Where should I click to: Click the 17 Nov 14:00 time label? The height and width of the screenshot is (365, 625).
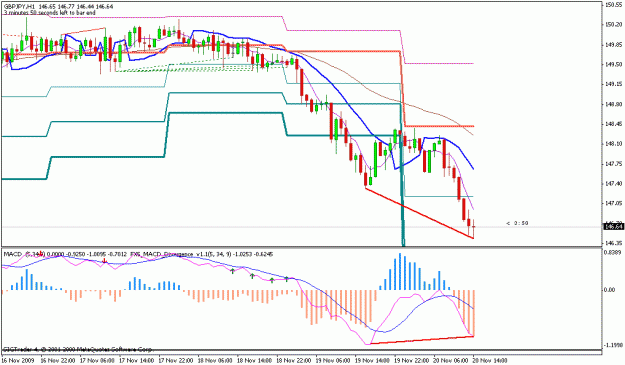pos(137,361)
